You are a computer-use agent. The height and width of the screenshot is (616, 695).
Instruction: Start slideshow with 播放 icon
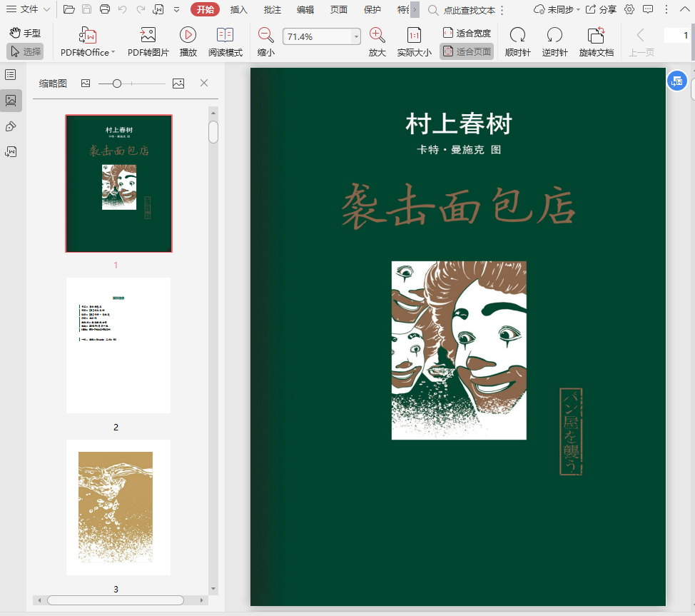point(188,36)
